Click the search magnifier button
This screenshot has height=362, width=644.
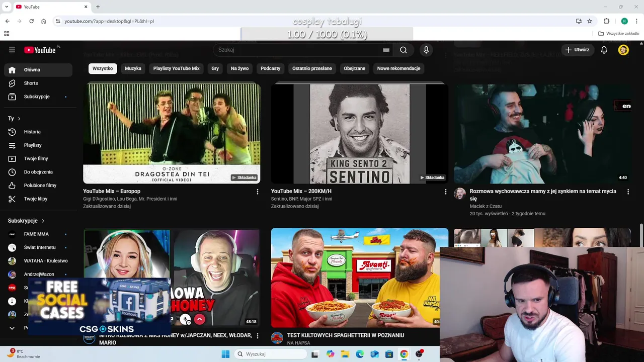(x=404, y=50)
